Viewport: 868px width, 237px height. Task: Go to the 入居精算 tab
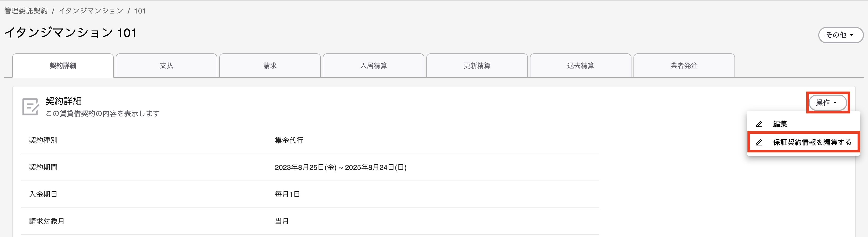tap(373, 66)
